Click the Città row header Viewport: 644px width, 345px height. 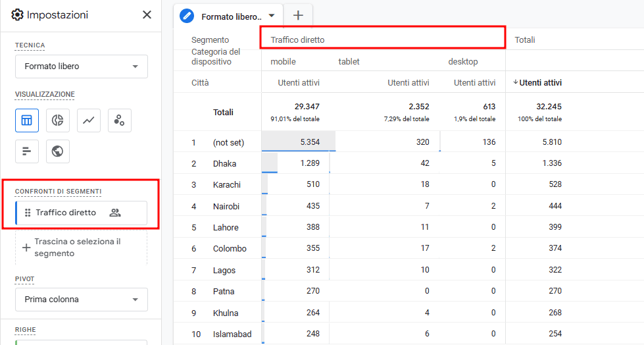click(200, 83)
